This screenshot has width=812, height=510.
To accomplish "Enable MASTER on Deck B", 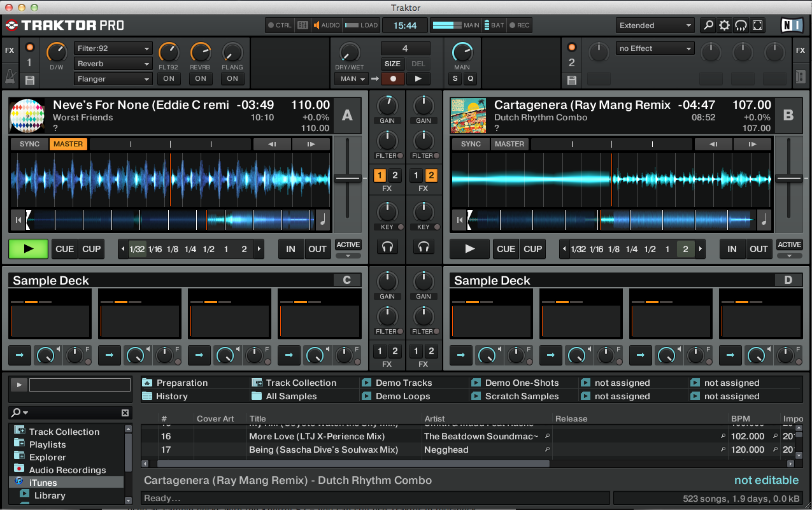I will point(509,144).
